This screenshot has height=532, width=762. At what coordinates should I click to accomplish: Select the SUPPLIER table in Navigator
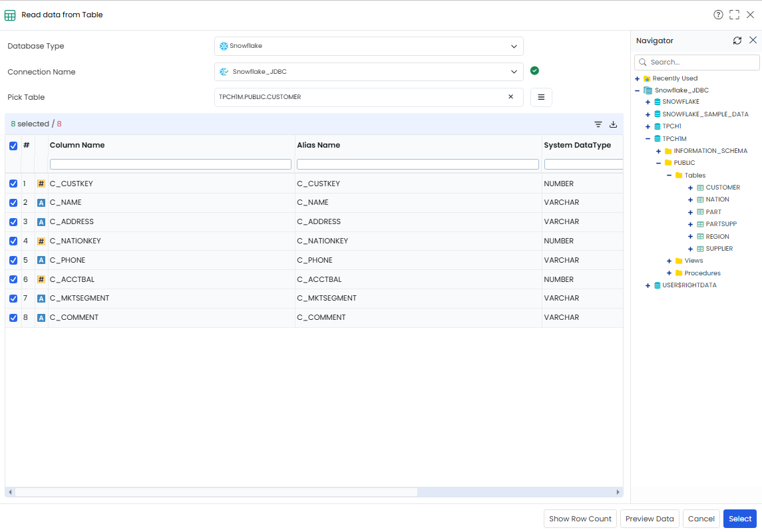pos(719,249)
